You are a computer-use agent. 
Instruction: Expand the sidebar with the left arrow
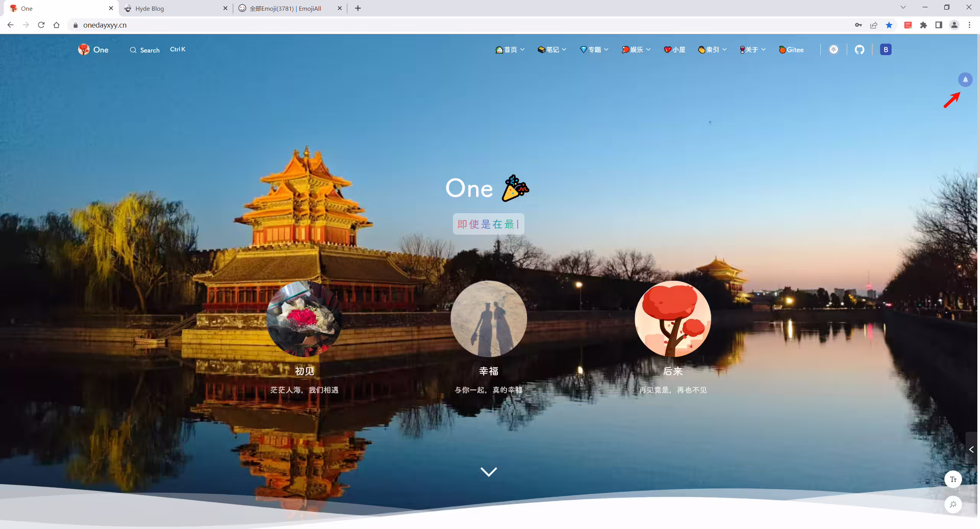(972, 449)
